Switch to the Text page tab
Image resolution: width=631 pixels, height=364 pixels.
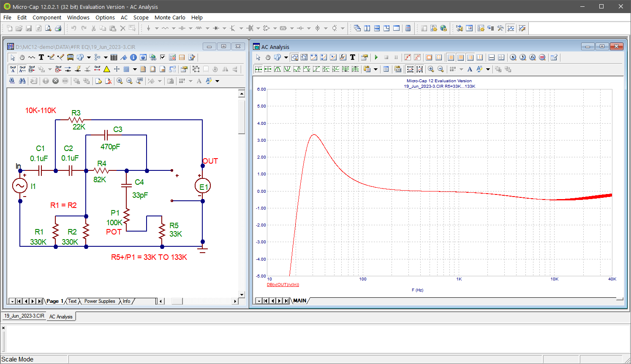coord(73,301)
